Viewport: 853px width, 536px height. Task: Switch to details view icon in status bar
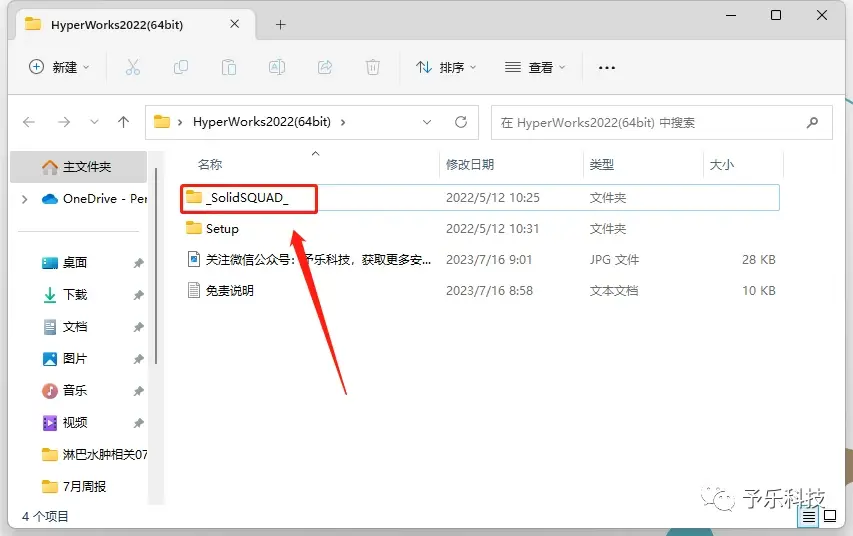pos(809,516)
